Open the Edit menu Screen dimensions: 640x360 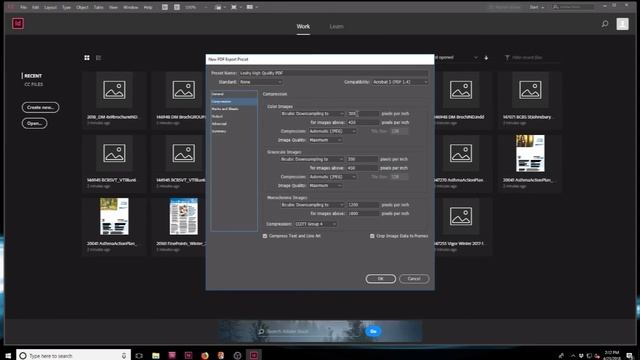click(x=36, y=7)
